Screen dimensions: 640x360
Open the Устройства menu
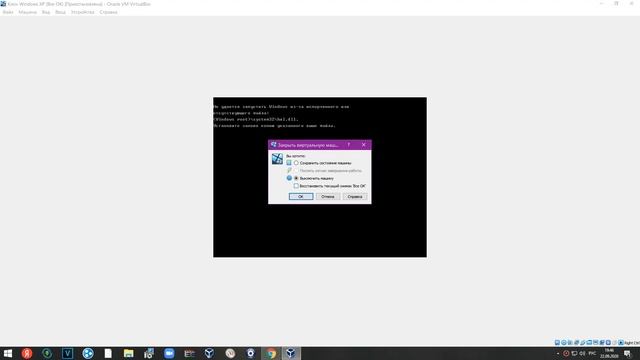point(82,12)
